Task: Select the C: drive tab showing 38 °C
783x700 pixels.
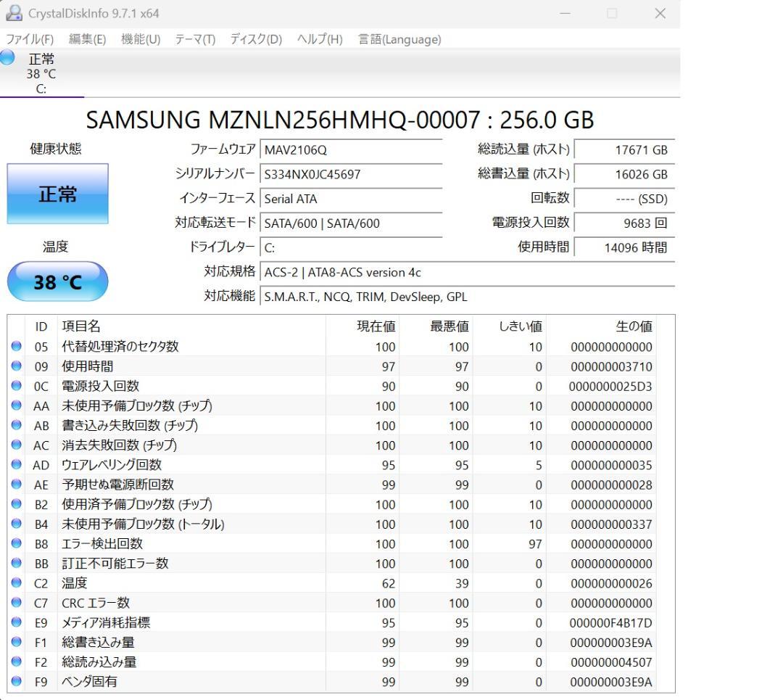Action: coord(40,73)
